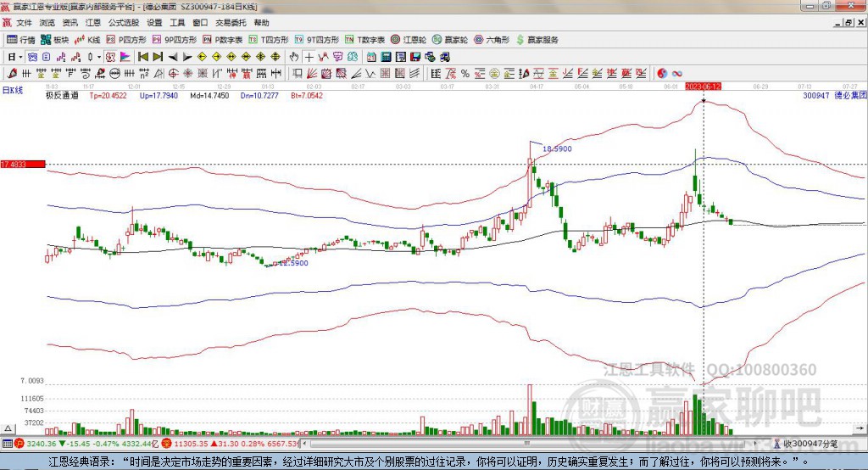Select the percent % retracement tool
This screenshot has width=868, height=470.
[465, 73]
